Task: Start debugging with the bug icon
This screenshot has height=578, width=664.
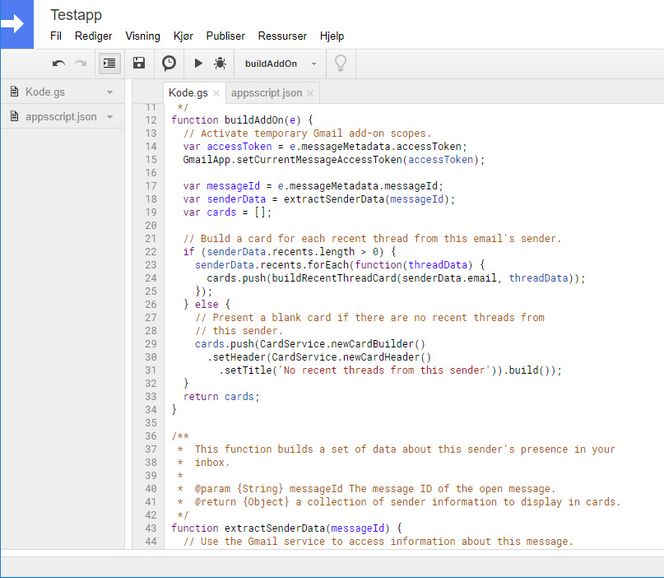Action: [x=220, y=64]
